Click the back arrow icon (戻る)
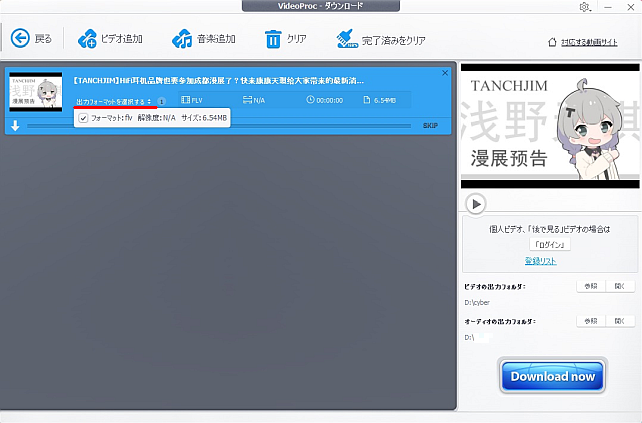The image size is (642, 423). coord(20,38)
